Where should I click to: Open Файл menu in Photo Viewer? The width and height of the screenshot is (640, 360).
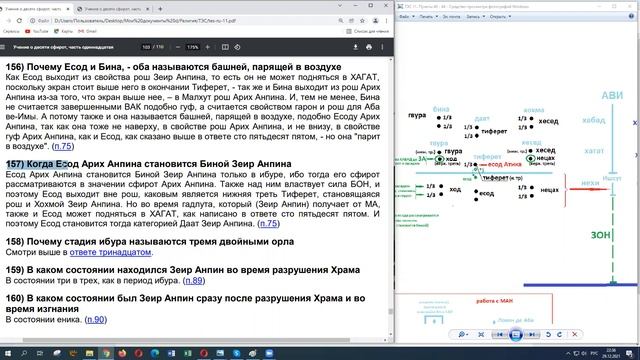(x=407, y=17)
